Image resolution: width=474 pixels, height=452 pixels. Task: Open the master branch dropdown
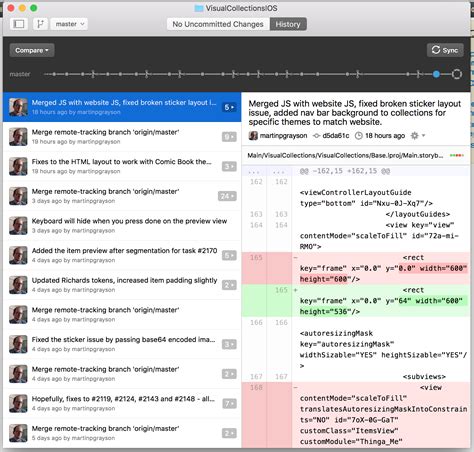(69, 24)
